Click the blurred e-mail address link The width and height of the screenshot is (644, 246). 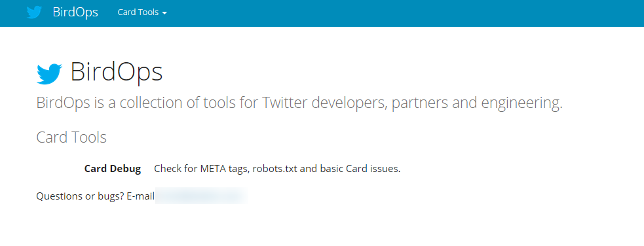pyautogui.click(x=201, y=196)
